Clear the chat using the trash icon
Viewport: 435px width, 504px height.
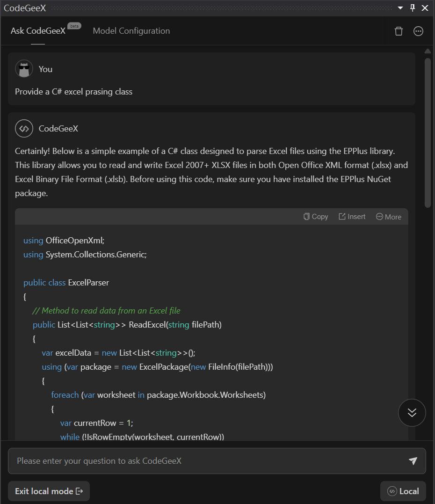399,31
